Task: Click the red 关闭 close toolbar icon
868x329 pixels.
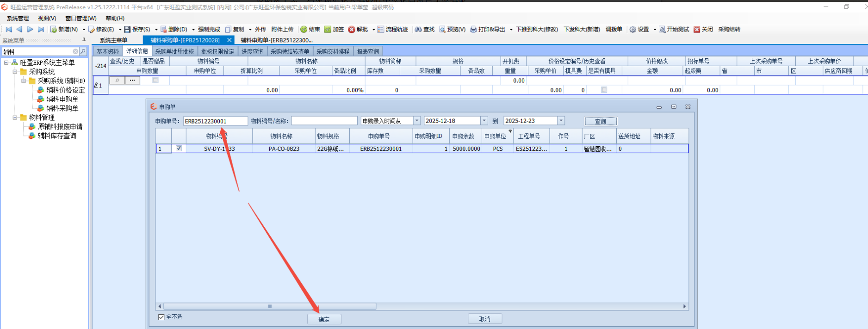Action: tap(697, 29)
